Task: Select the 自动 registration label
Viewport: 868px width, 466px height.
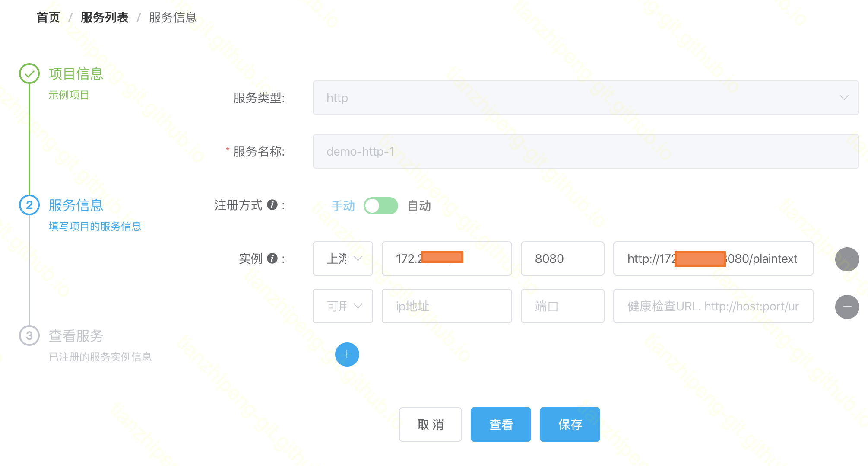Action: coord(419,206)
